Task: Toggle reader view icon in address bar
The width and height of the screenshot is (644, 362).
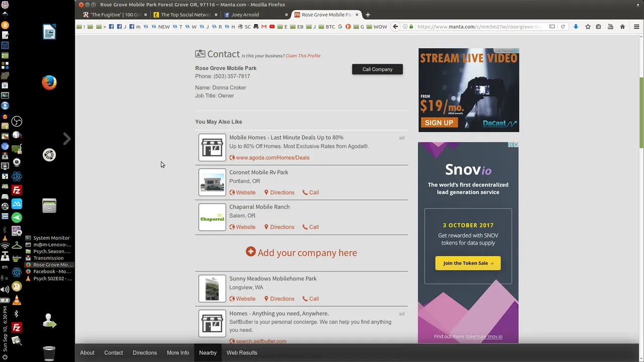Action: click(x=552, y=27)
